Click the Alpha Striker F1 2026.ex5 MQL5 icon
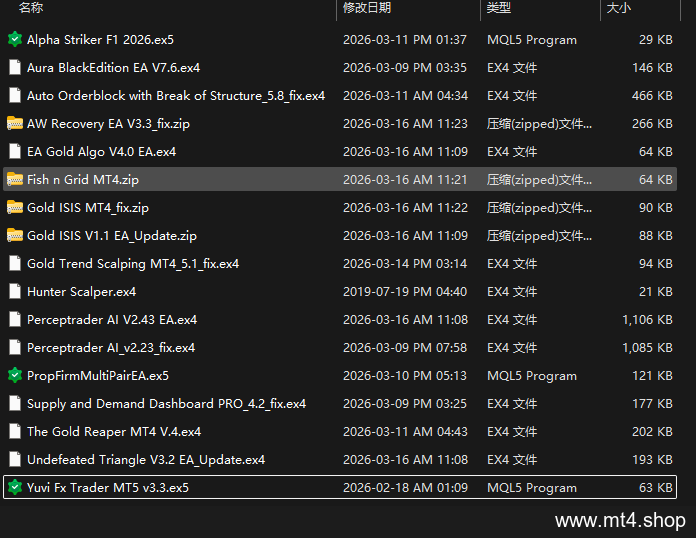Image resolution: width=696 pixels, height=538 pixels. pos(15,40)
